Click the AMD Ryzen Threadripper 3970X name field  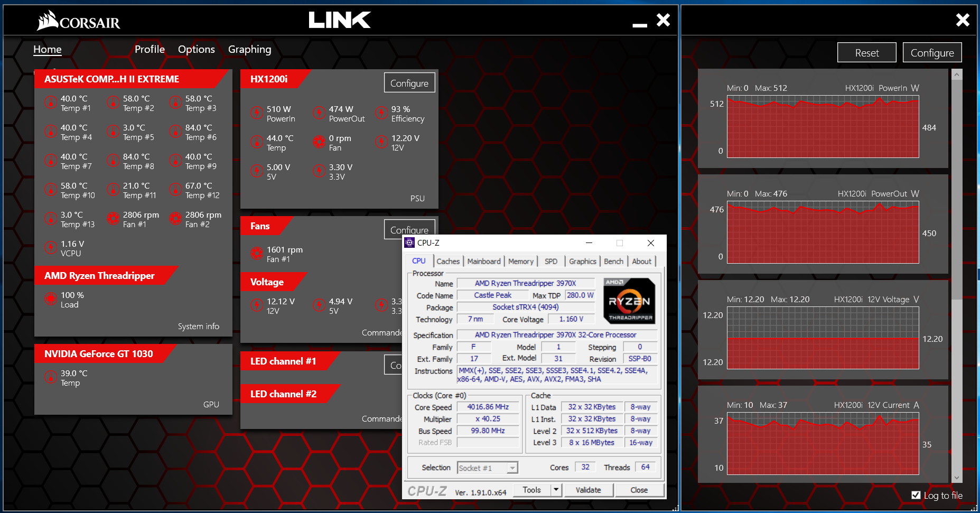(526, 283)
